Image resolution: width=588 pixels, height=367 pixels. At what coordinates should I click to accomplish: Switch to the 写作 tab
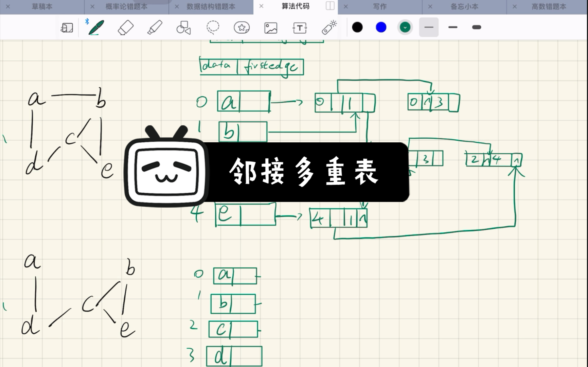click(380, 6)
